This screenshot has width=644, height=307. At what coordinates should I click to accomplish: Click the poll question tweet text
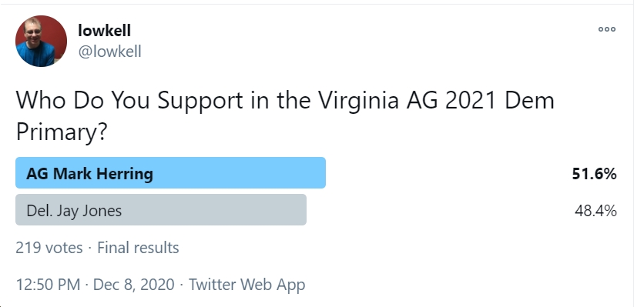(x=285, y=116)
